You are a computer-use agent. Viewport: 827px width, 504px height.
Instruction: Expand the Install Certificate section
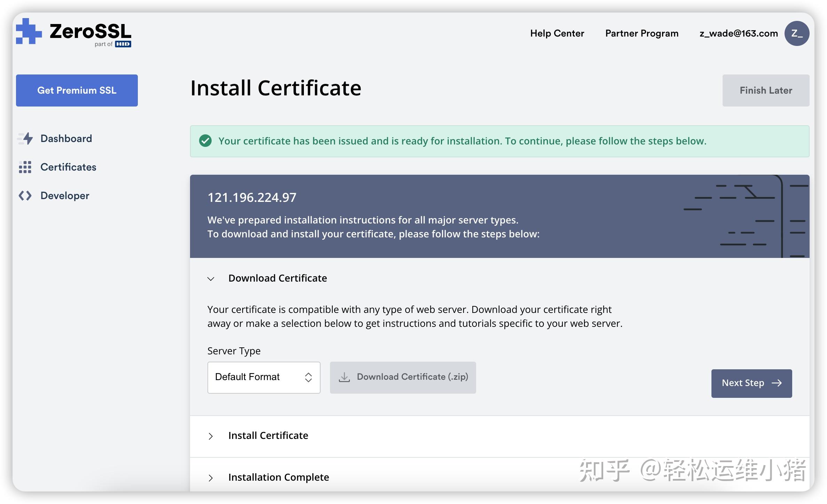[211, 436]
